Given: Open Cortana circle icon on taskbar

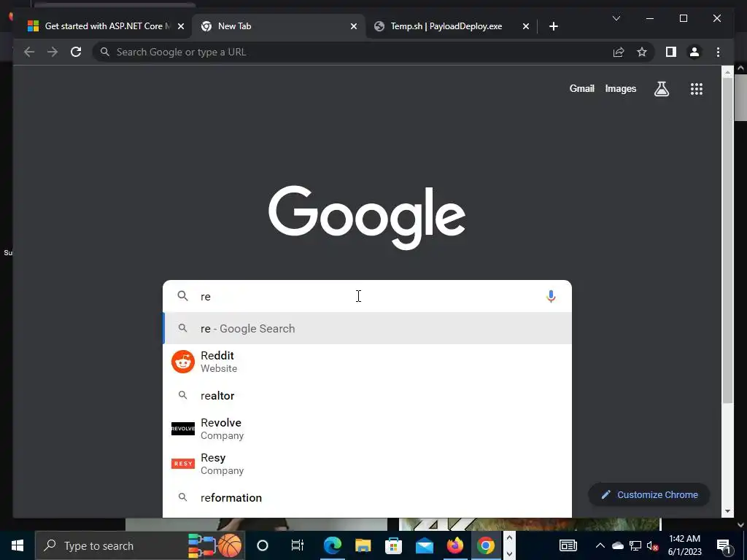Looking at the screenshot, I should click(x=262, y=545).
